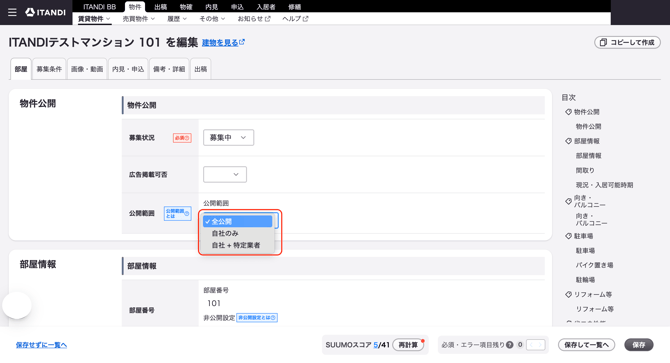Expand the 履歴 submenu dropdown
The image size is (670, 363).
(x=177, y=19)
